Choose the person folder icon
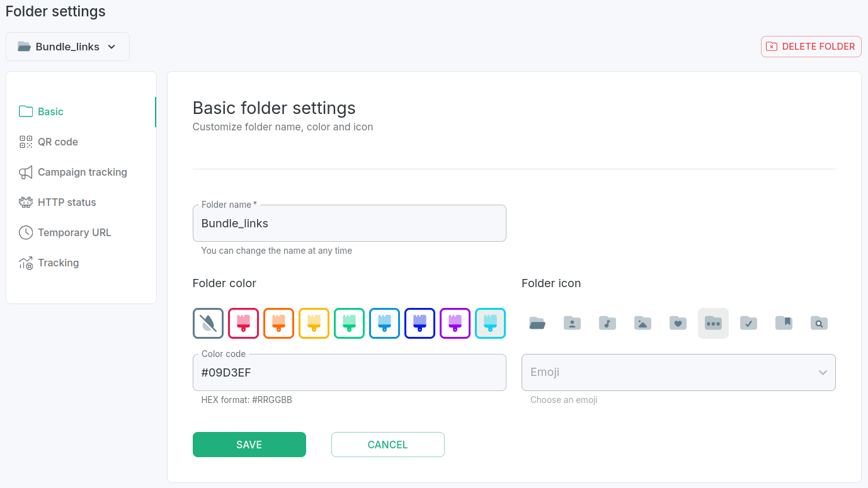 [x=572, y=323]
